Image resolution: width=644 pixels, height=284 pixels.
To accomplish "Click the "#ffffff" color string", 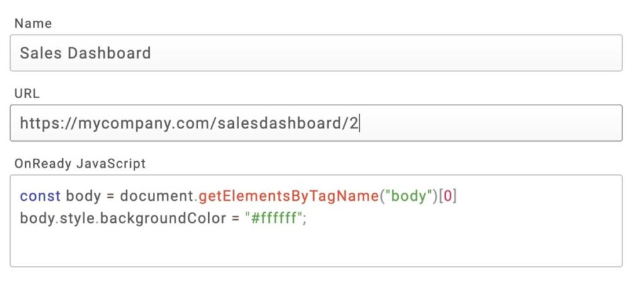I will 273,219.
